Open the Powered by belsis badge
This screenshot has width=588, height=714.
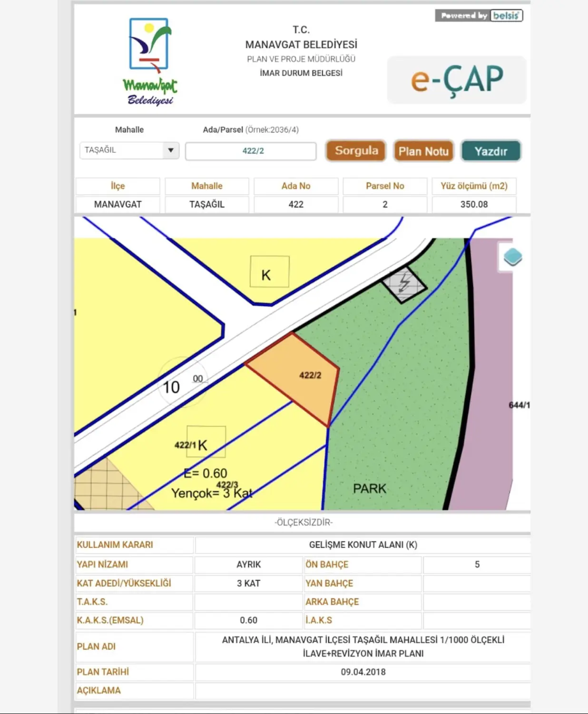[479, 16]
